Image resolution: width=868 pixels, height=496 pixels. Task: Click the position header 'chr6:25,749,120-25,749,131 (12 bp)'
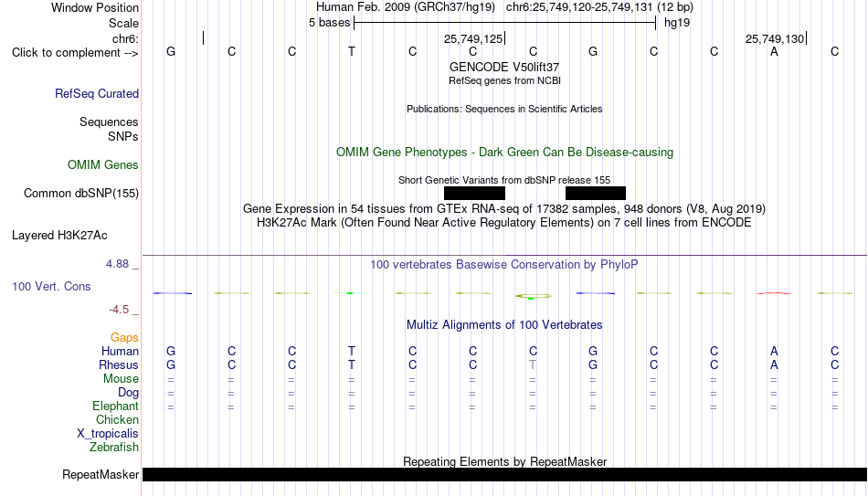[599, 7]
